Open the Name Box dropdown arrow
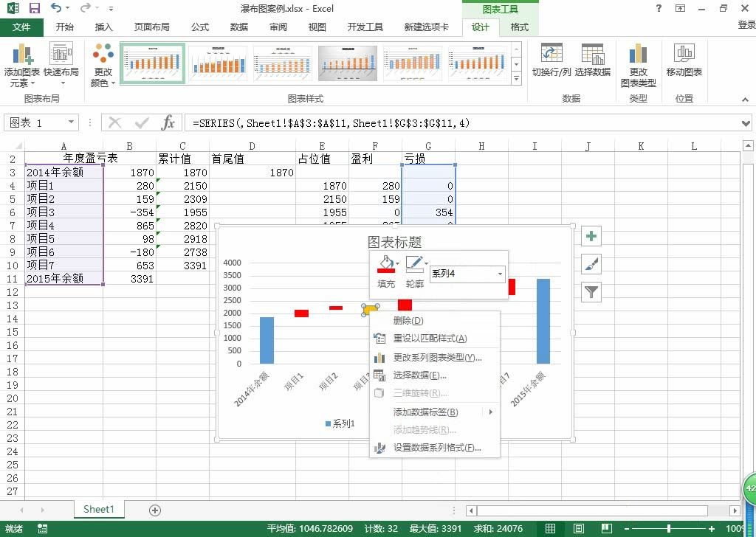 tap(71, 122)
